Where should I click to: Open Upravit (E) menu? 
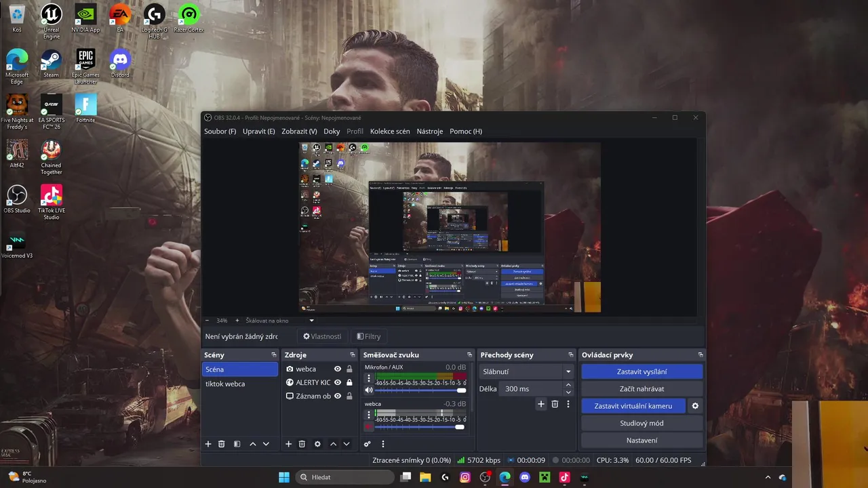[x=259, y=131]
